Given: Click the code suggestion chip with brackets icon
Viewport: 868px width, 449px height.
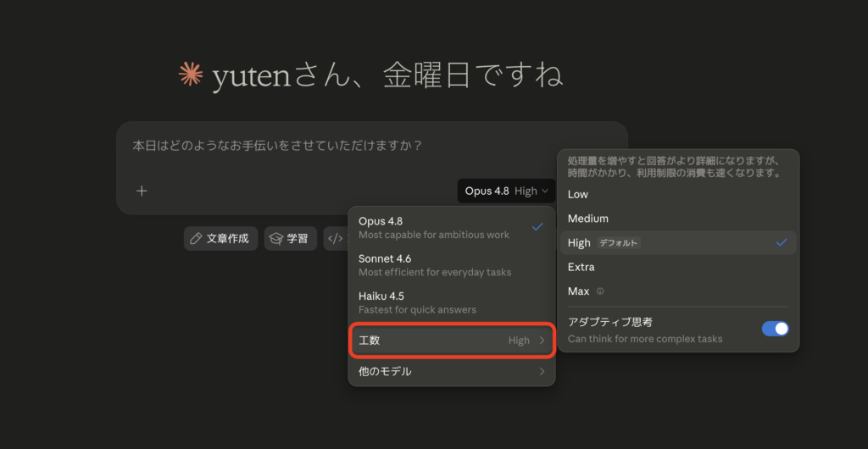Looking at the screenshot, I should pos(336,238).
